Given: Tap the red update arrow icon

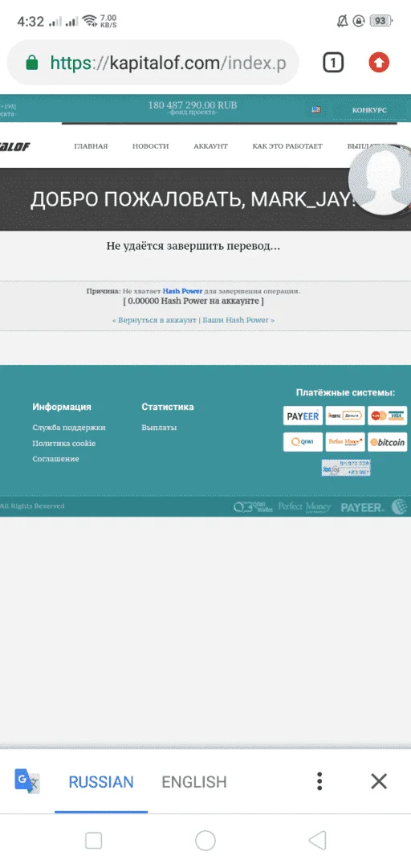Looking at the screenshot, I should point(379,63).
